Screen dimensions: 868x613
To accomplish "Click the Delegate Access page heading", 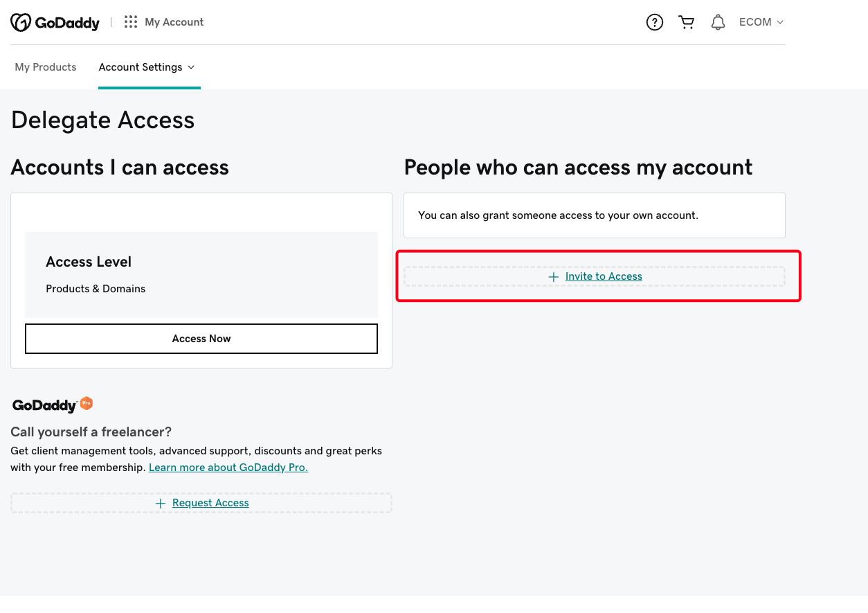I will pos(103,121).
